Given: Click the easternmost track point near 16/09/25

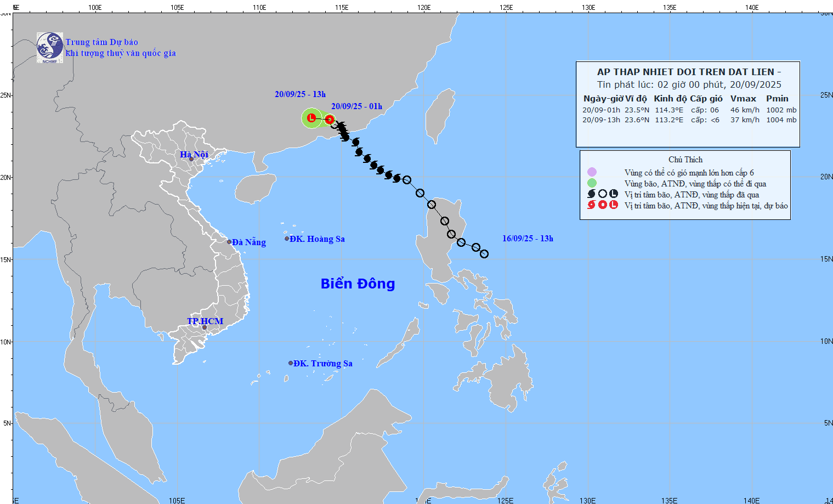Looking at the screenshot, I should pos(484,254).
